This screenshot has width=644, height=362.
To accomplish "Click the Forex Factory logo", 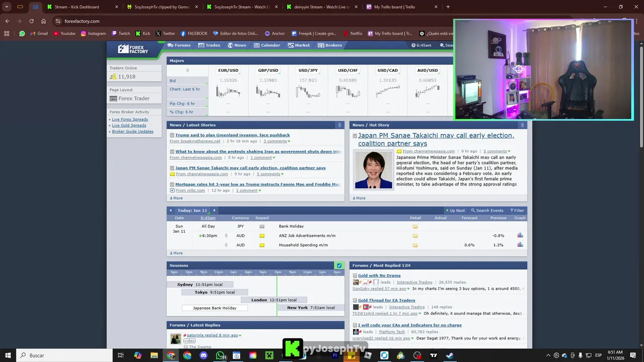I will point(133,49).
